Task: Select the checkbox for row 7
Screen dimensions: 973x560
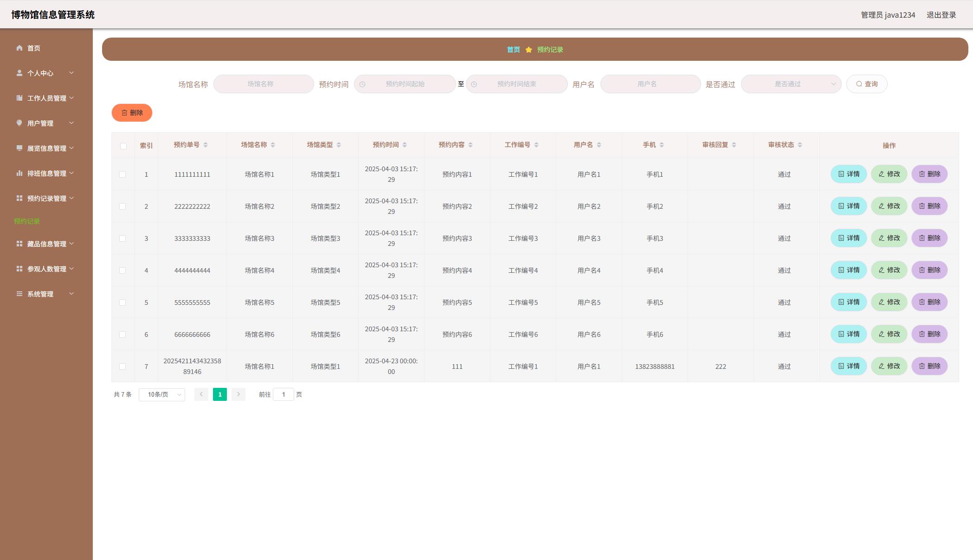Action: [x=122, y=367]
